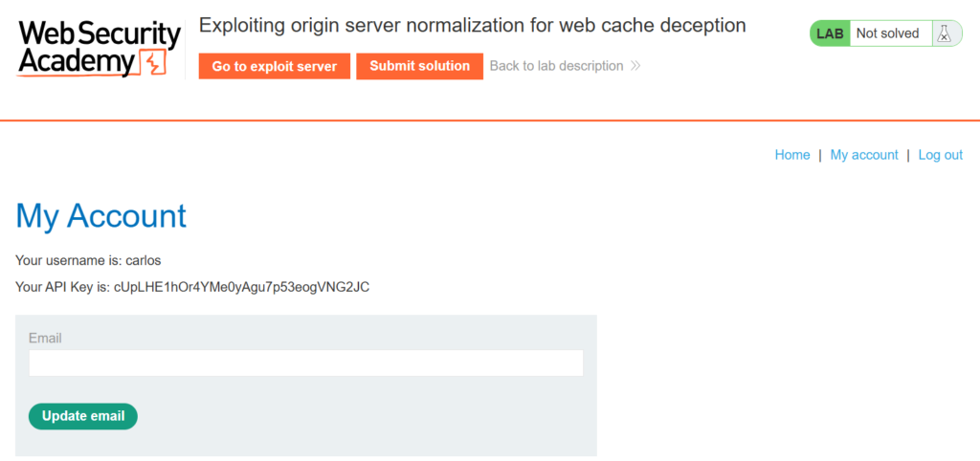Click the Web Security Academy logo
Viewport: 980px width, 461px height.
coord(100,50)
